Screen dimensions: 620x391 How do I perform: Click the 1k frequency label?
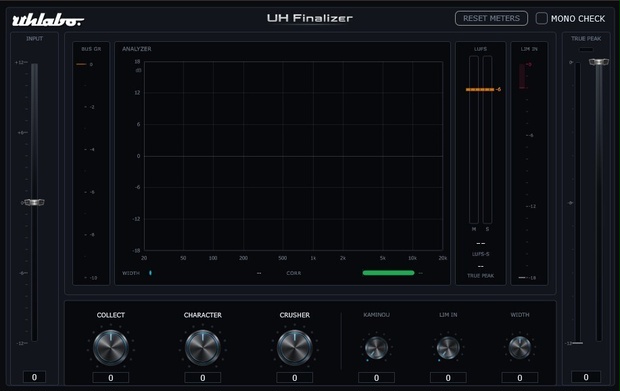[x=313, y=258]
